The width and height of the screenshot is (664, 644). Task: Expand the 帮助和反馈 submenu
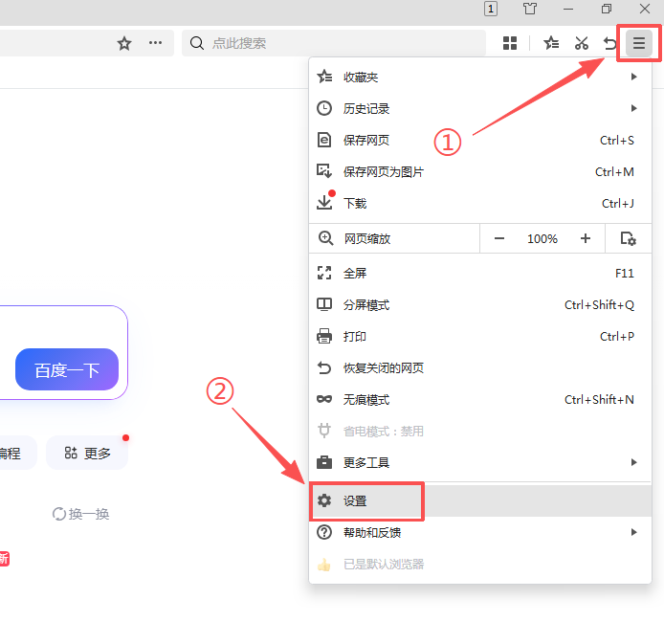(x=479, y=532)
